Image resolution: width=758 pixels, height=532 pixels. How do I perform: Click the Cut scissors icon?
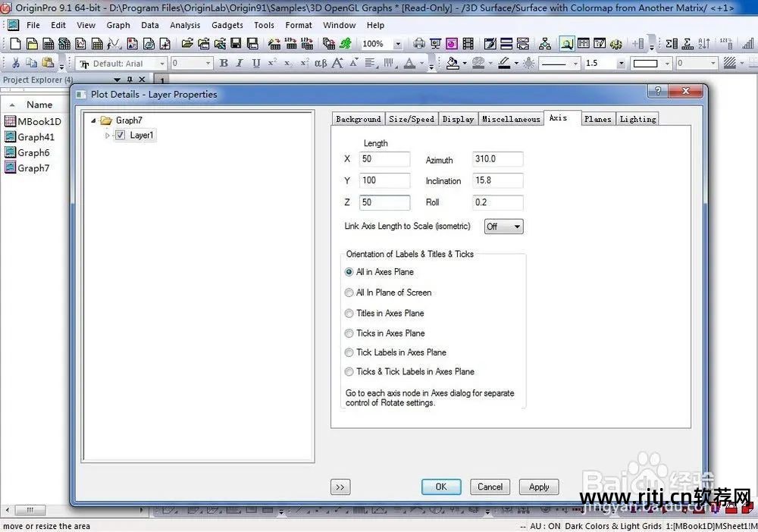tap(15, 63)
